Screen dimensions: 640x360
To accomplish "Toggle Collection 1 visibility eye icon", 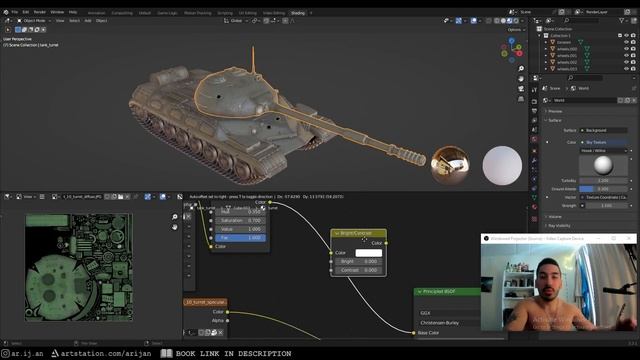I will click(x=626, y=36).
